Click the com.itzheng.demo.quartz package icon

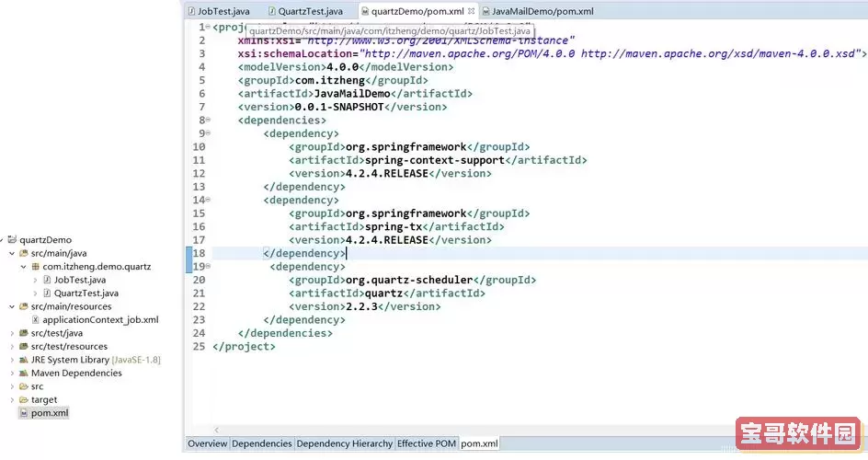(x=36, y=266)
